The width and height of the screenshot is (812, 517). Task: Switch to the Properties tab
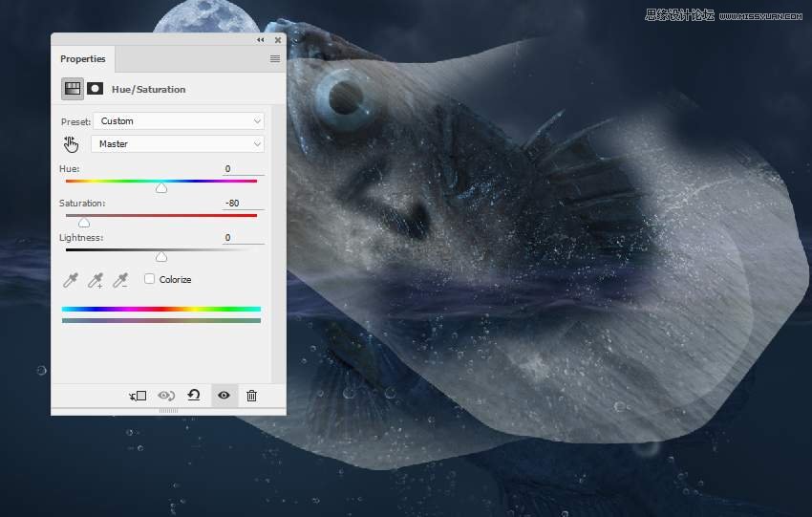pos(83,59)
